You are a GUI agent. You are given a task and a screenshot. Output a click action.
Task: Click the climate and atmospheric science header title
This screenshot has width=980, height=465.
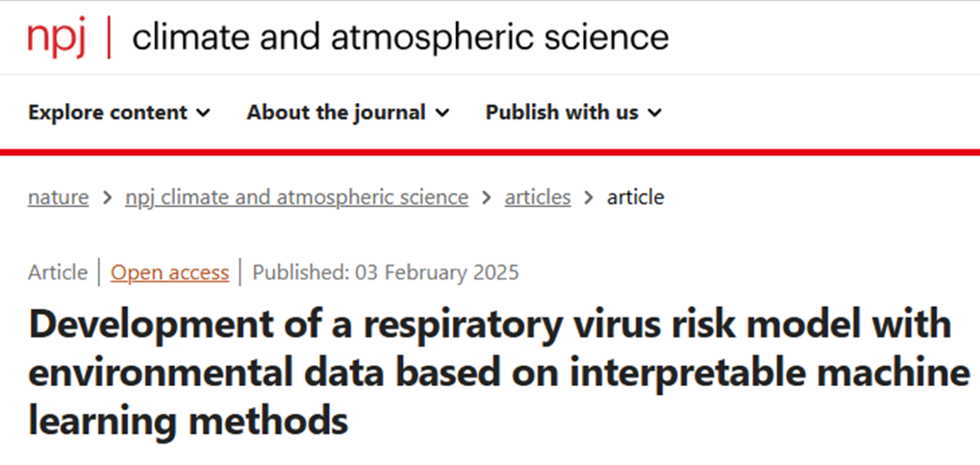(399, 38)
